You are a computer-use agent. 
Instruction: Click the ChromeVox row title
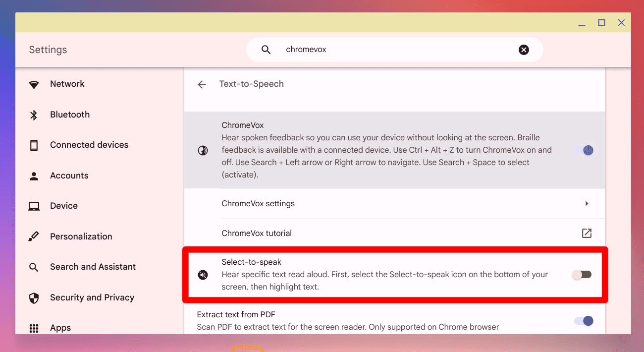[x=243, y=125]
